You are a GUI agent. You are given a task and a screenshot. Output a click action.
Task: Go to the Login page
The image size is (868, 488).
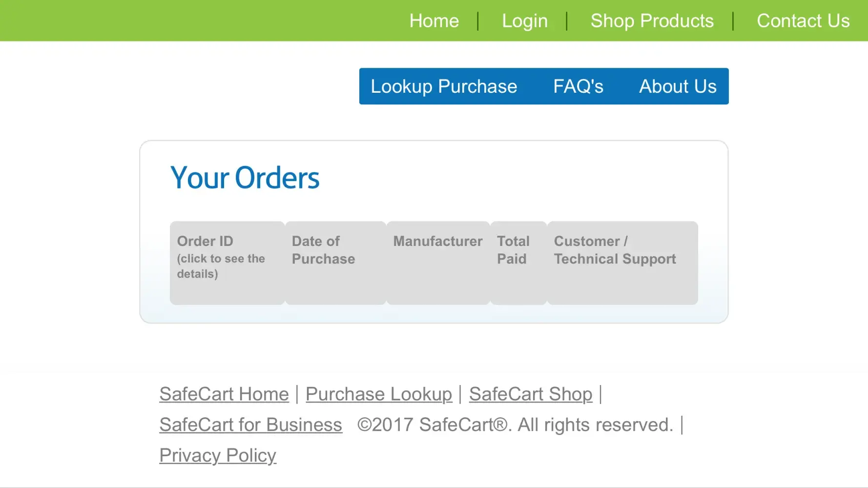pyautogui.click(x=525, y=21)
